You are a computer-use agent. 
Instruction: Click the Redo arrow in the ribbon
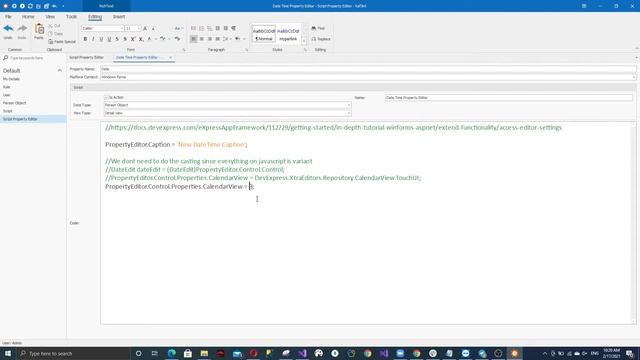[22, 29]
